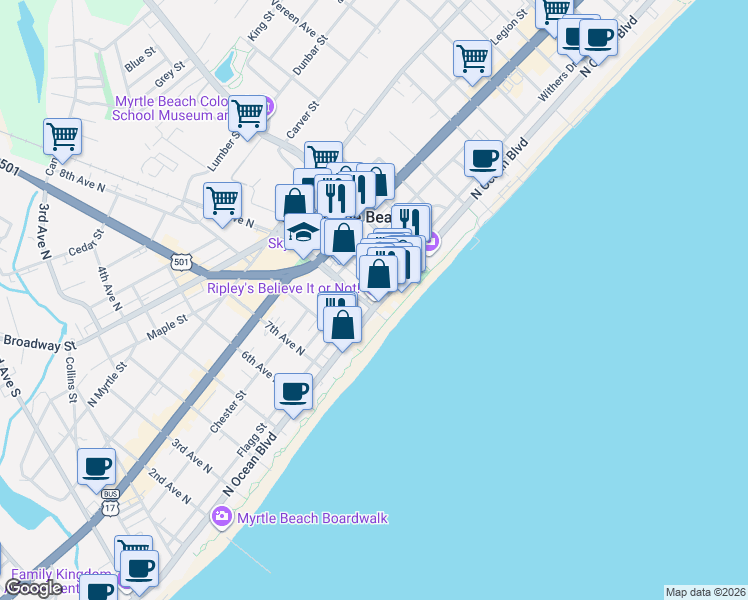
Task: Select the 8th Ave N label
Action: (82, 180)
